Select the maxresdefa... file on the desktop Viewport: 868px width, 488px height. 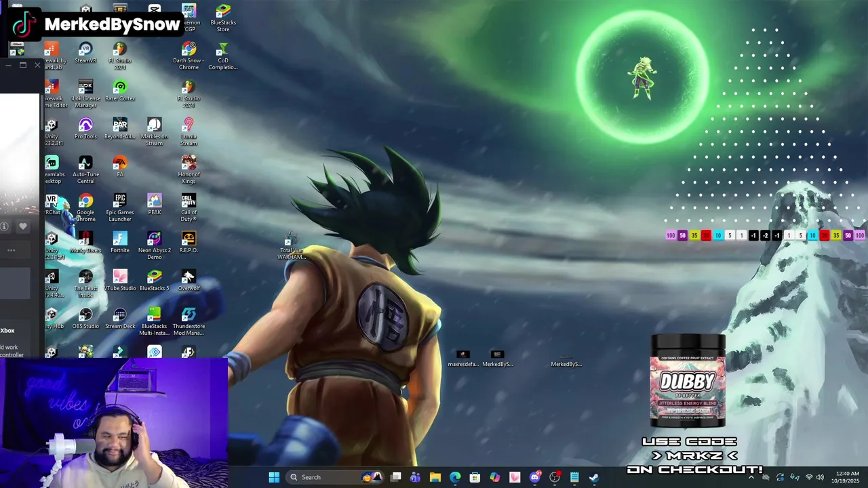(463, 359)
